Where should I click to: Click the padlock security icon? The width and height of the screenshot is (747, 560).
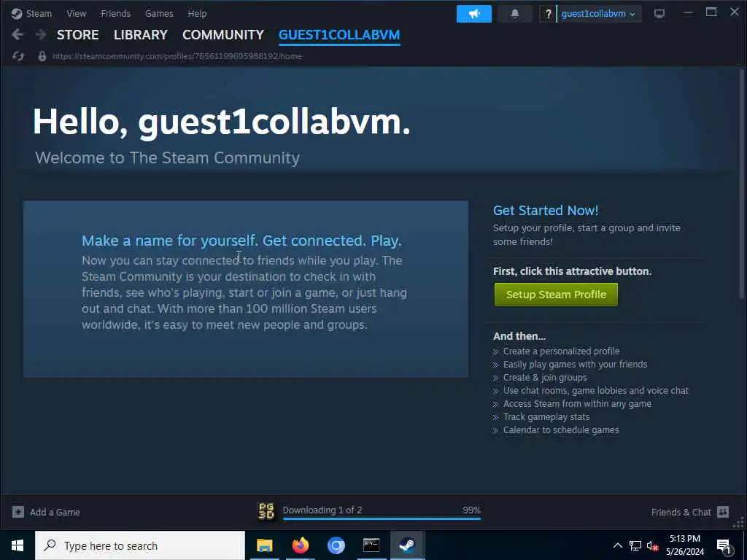coord(42,56)
